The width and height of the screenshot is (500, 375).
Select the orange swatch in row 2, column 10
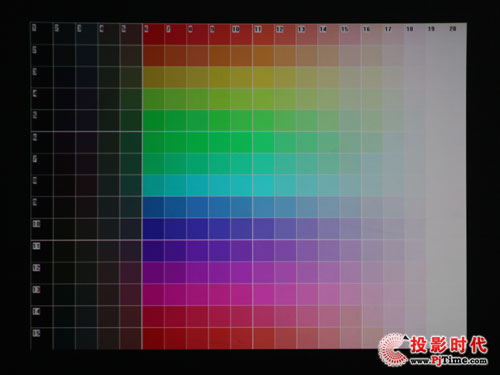241,55
